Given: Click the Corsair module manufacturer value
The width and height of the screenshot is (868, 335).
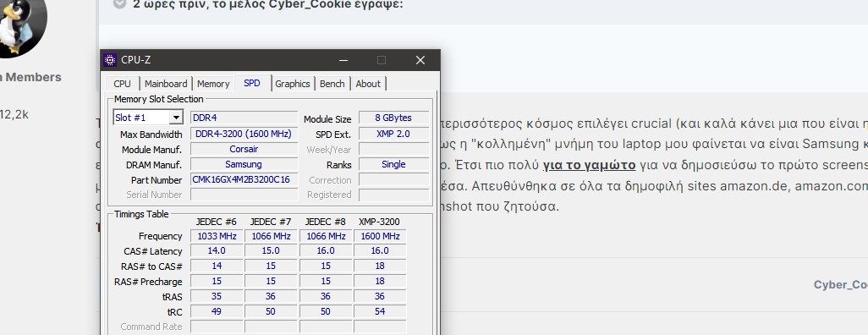Looking at the screenshot, I should point(244,149).
